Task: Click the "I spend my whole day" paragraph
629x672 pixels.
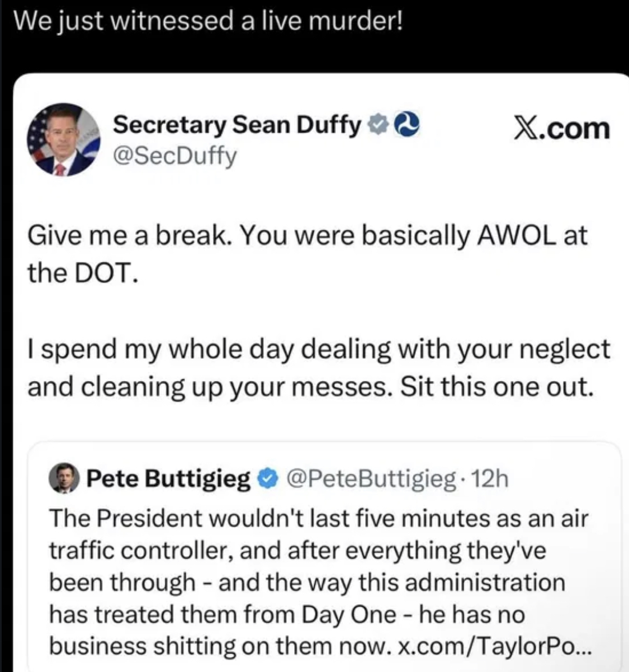Action: pos(318,368)
